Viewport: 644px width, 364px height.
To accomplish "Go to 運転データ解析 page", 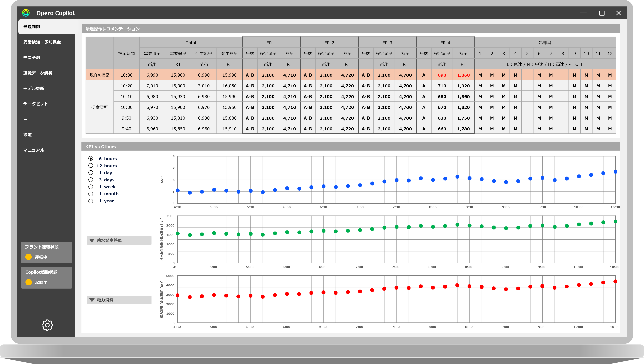I will [x=38, y=73].
